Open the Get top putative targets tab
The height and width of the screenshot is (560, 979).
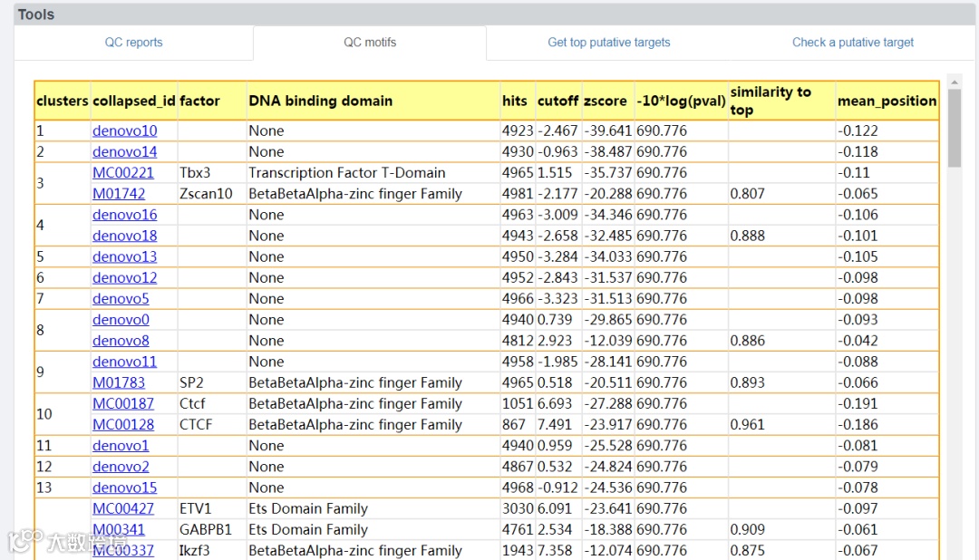click(609, 43)
